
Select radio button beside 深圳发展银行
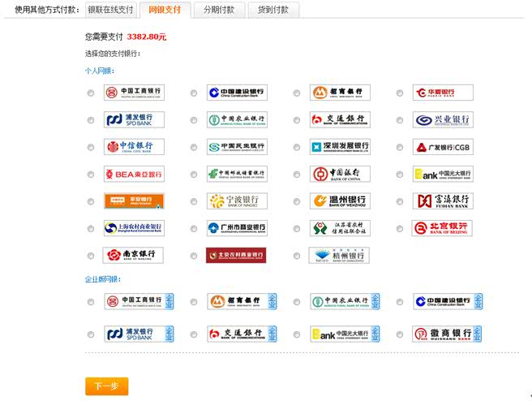[297, 147]
